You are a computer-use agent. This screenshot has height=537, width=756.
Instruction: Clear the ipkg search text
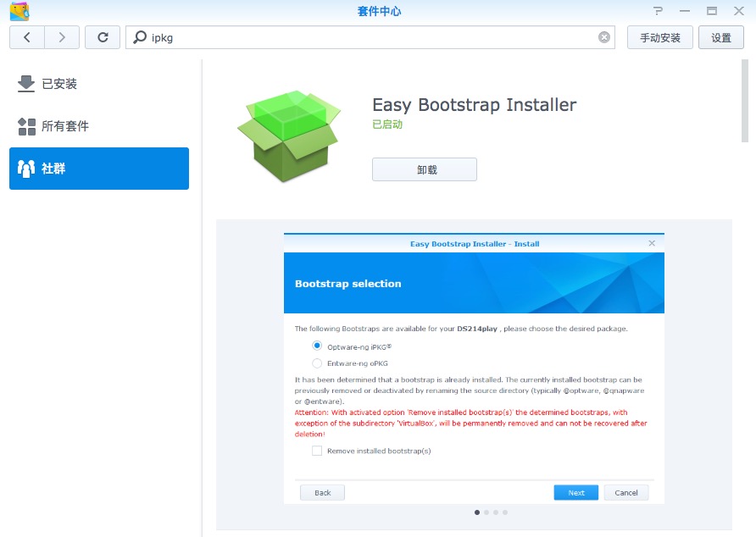604,37
